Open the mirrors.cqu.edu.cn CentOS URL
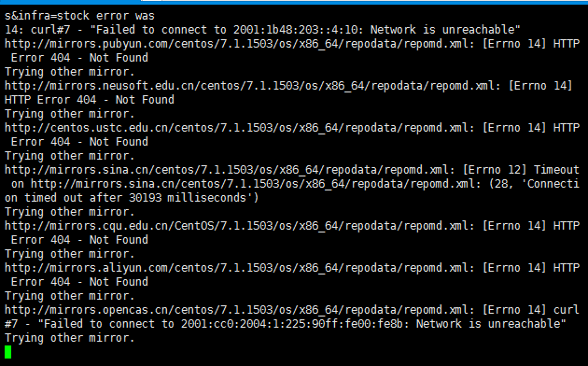 click(237, 226)
